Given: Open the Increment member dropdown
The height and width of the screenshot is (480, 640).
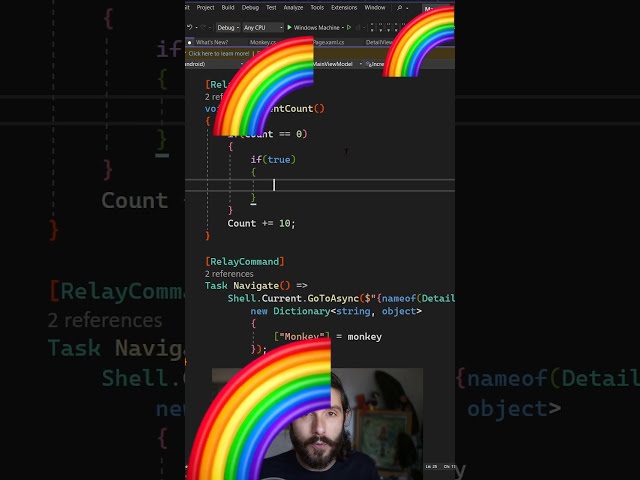Looking at the screenshot, I should (x=376, y=64).
